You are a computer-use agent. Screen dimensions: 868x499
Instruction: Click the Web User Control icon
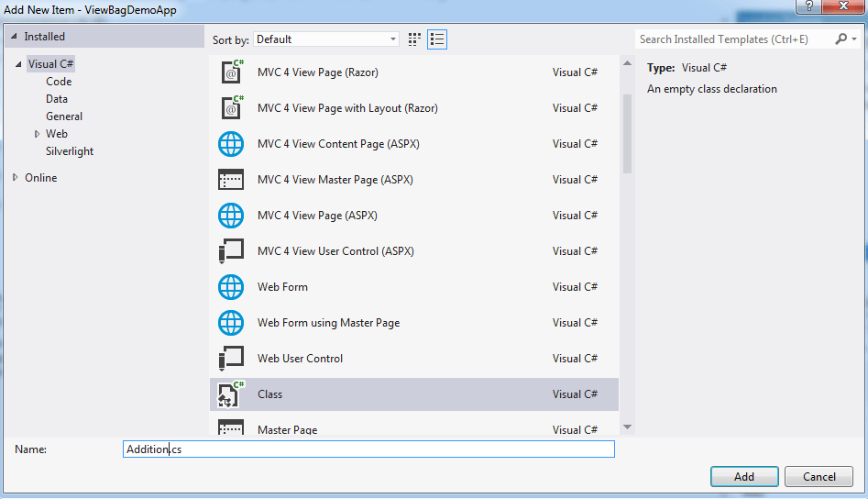[231, 360]
